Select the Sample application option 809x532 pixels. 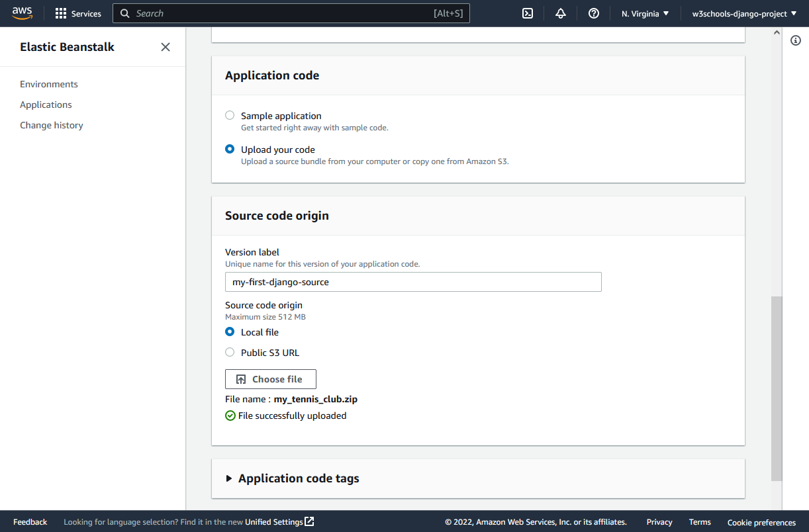click(230, 115)
